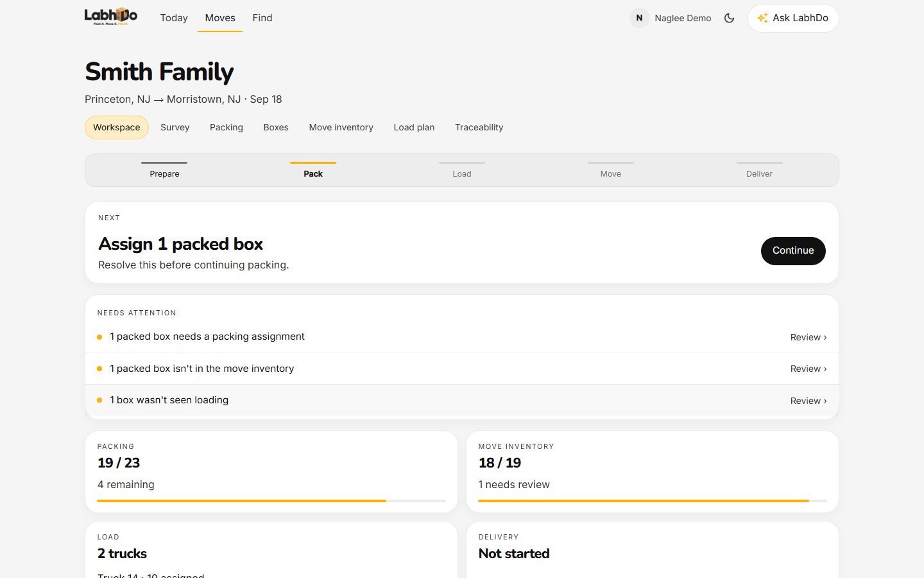
Task: Switch to the Packing tab
Action: click(x=227, y=127)
